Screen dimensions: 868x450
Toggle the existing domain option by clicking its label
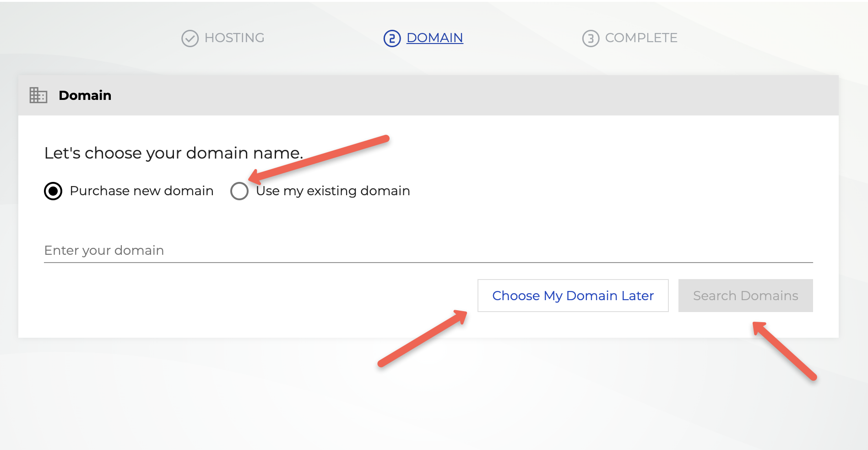click(332, 191)
